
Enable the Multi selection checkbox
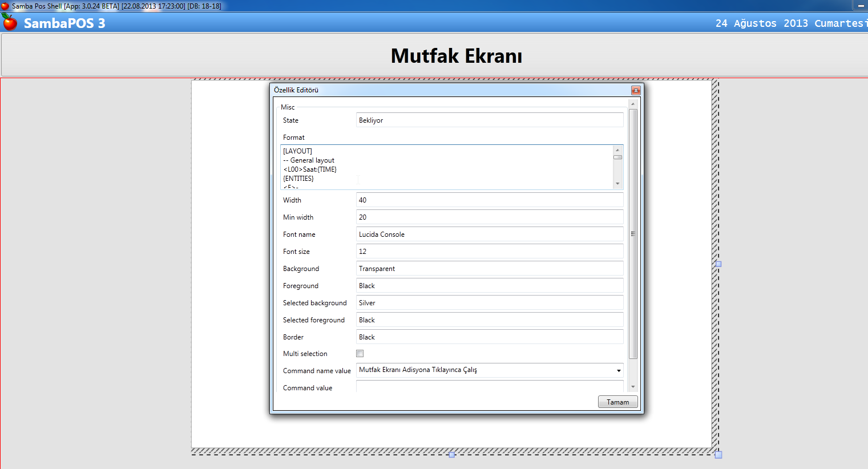360,354
